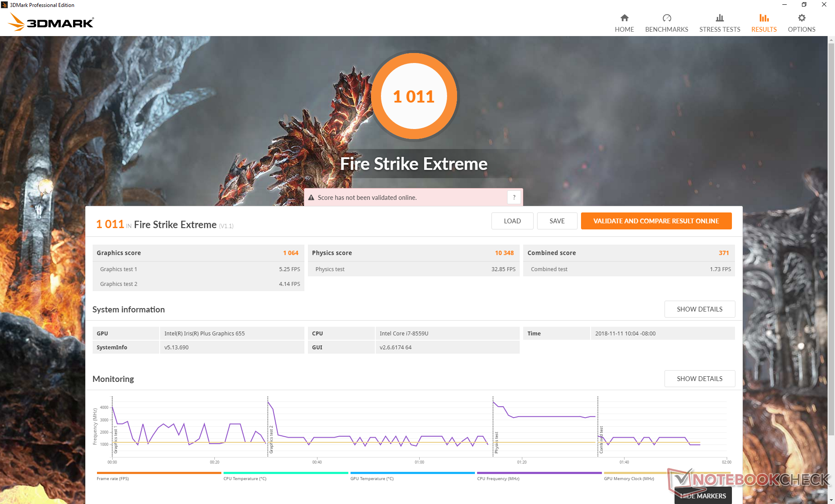This screenshot has width=835, height=504.
Task: Click the HIDE MARKERS button
Action: click(703, 496)
